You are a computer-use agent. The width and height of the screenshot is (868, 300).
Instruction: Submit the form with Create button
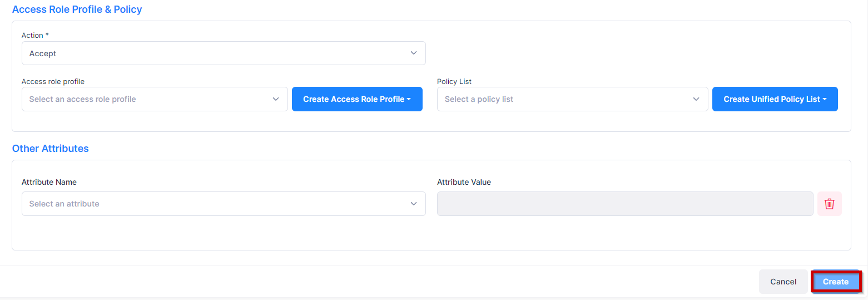[x=836, y=282]
